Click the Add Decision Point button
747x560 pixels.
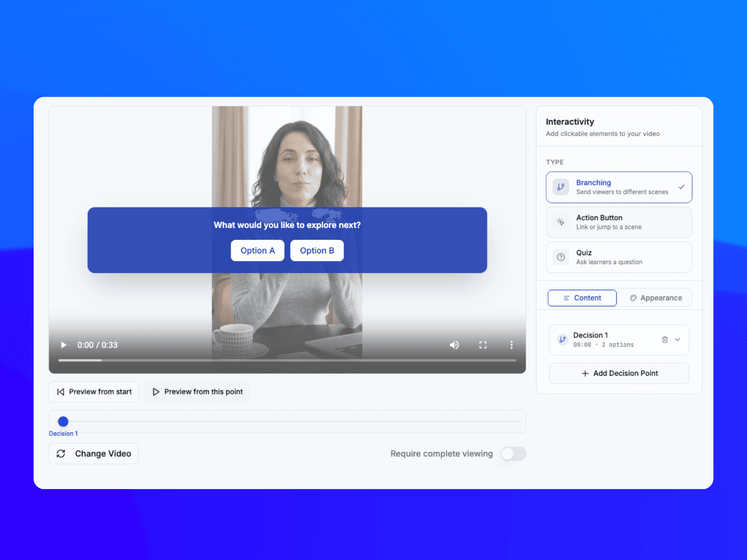619,373
